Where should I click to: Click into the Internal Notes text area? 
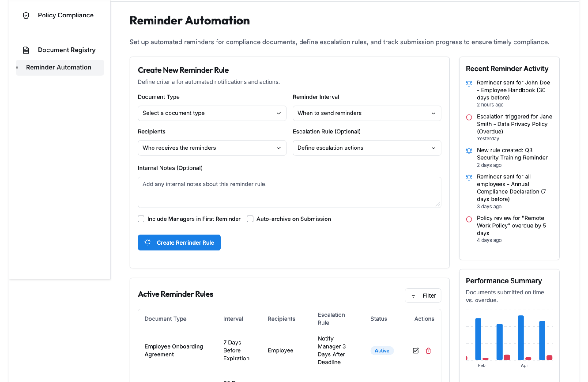click(x=289, y=192)
